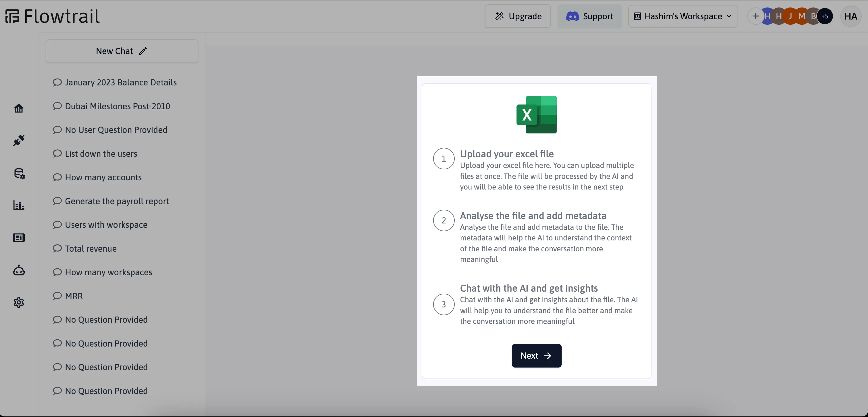
Task: Click the Excel file icon in modal
Action: (x=536, y=115)
